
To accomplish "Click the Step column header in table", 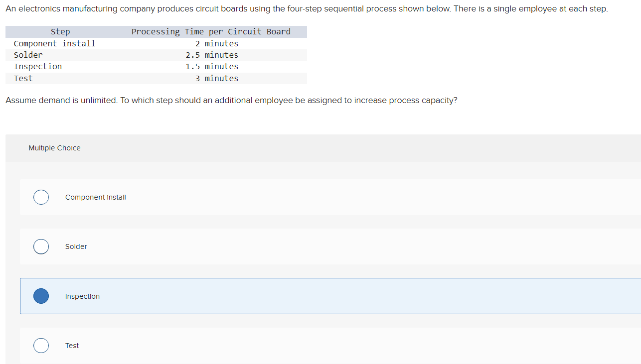I will coord(60,32).
